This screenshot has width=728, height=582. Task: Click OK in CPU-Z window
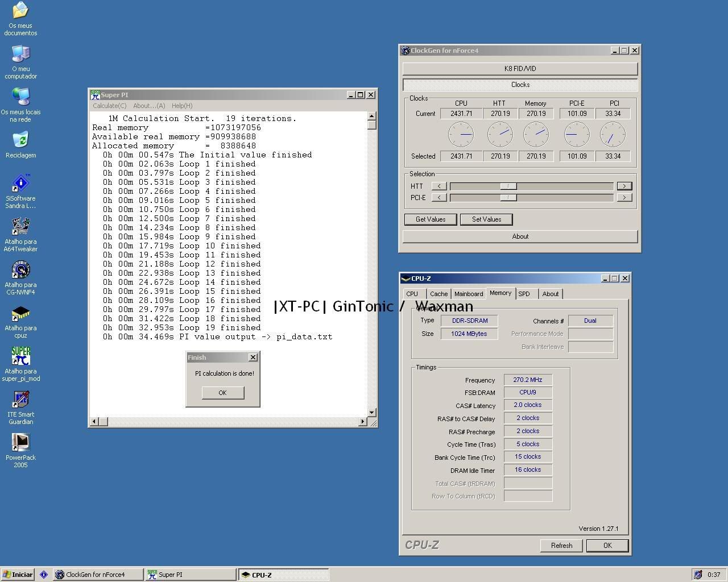tap(607, 546)
